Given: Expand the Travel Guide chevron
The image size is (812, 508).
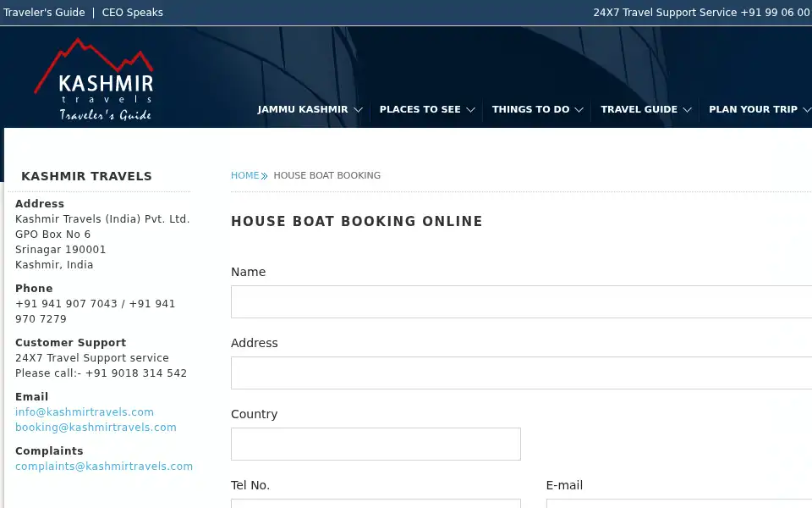Looking at the screenshot, I should coord(687,110).
